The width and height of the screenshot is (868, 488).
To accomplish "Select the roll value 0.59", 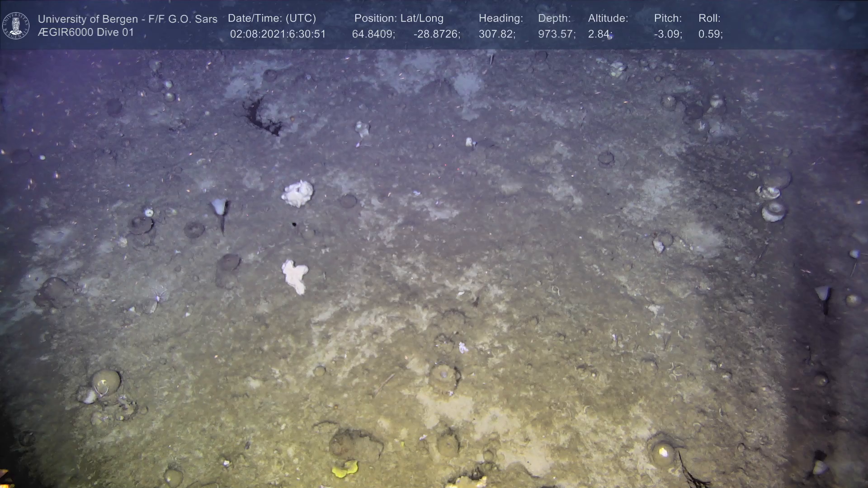I will pyautogui.click(x=710, y=34).
